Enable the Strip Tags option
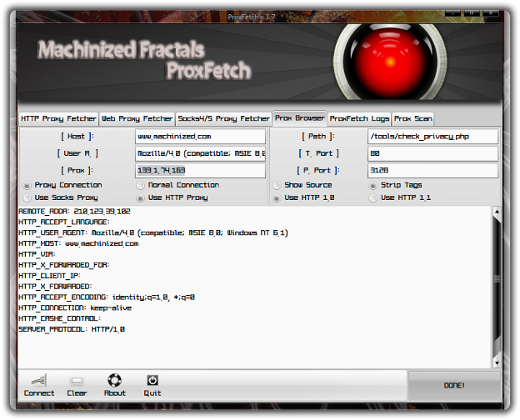Viewport: 520px width, 420px height. click(373, 185)
